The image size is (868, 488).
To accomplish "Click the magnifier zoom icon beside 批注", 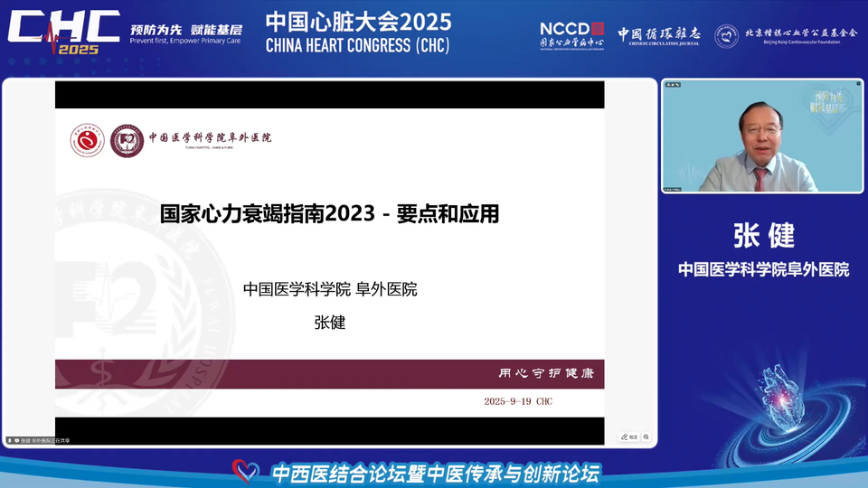I will pyautogui.click(x=646, y=437).
